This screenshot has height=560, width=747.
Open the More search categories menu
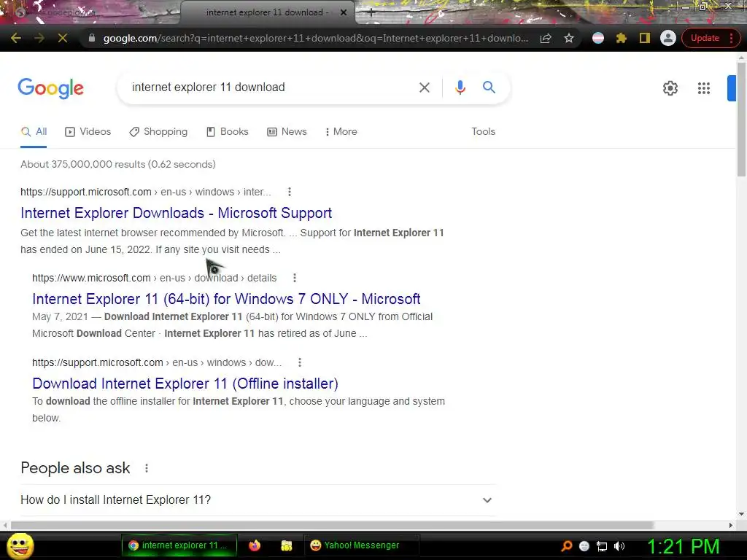click(x=341, y=132)
